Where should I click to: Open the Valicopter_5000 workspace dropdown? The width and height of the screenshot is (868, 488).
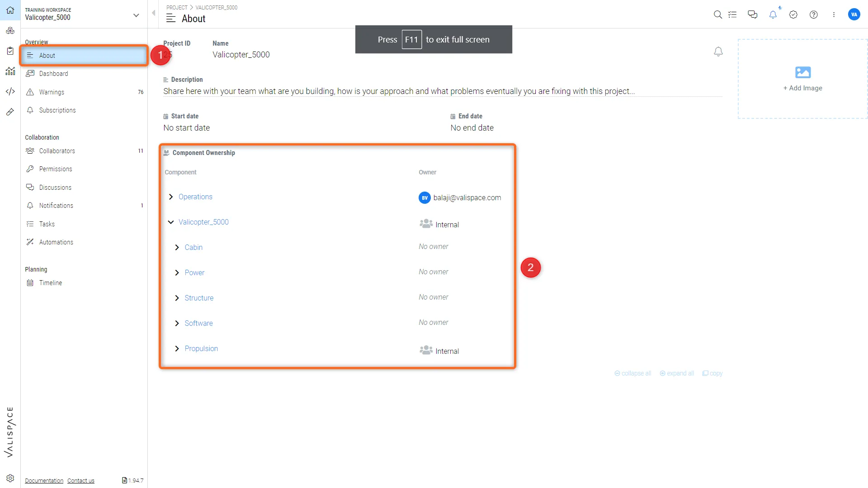click(x=136, y=15)
